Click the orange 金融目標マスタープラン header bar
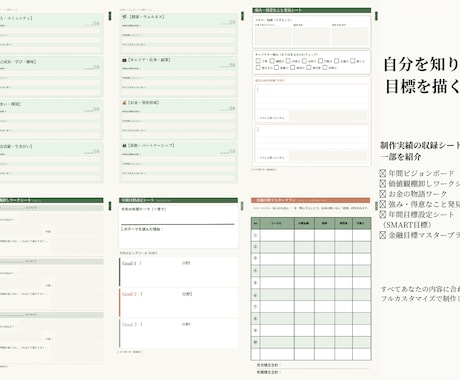The width and height of the screenshot is (460, 380). click(310, 200)
